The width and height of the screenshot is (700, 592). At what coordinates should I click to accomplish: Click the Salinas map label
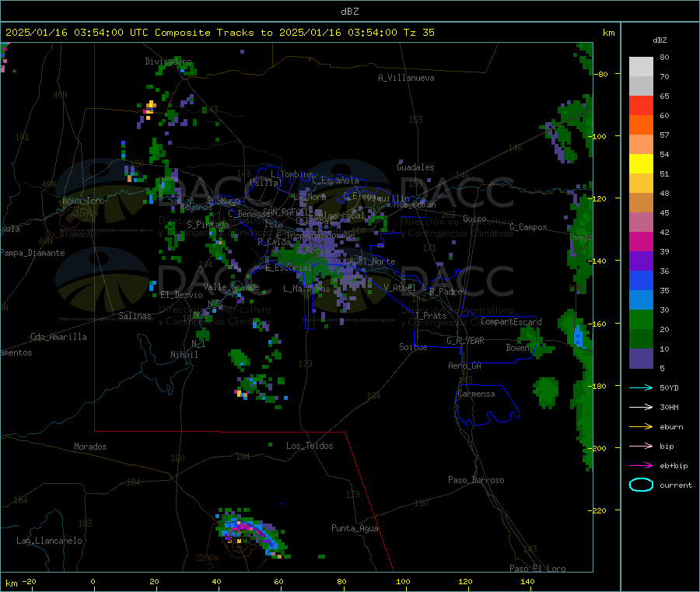click(x=135, y=316)
